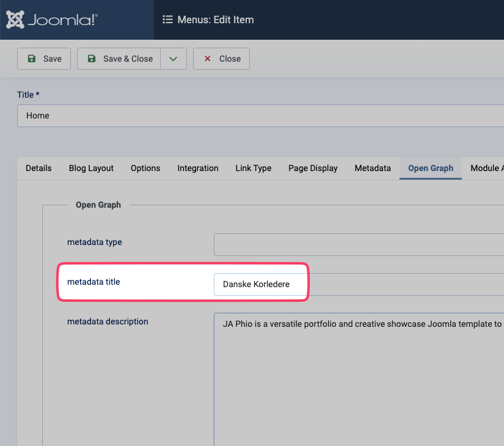Open the Blog Layout tab
The height and width of the screenshot is (446, 504).
(x=91, y=168)
